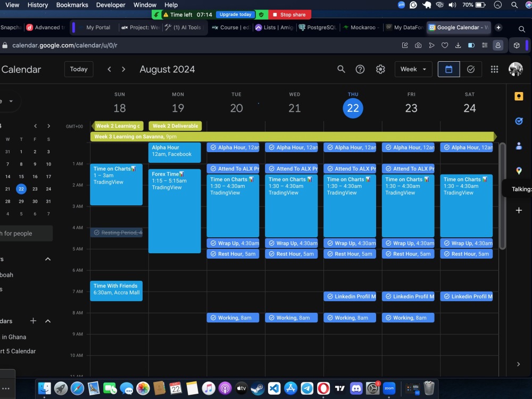Image resolution: width=532 pixels, height=399 pixels.
Task: Open the Google Calendar search icon
Action: coord(341,69)
